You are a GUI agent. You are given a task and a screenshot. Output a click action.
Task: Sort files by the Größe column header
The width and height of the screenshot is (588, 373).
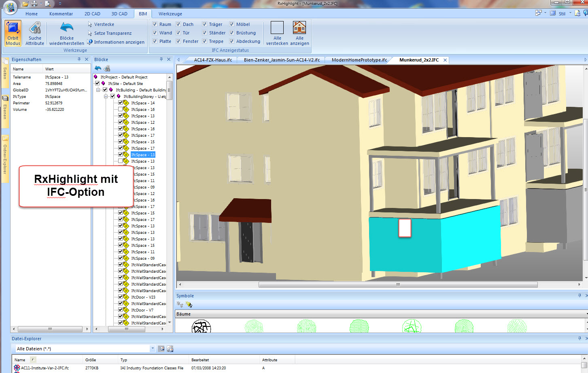(91, 360)
